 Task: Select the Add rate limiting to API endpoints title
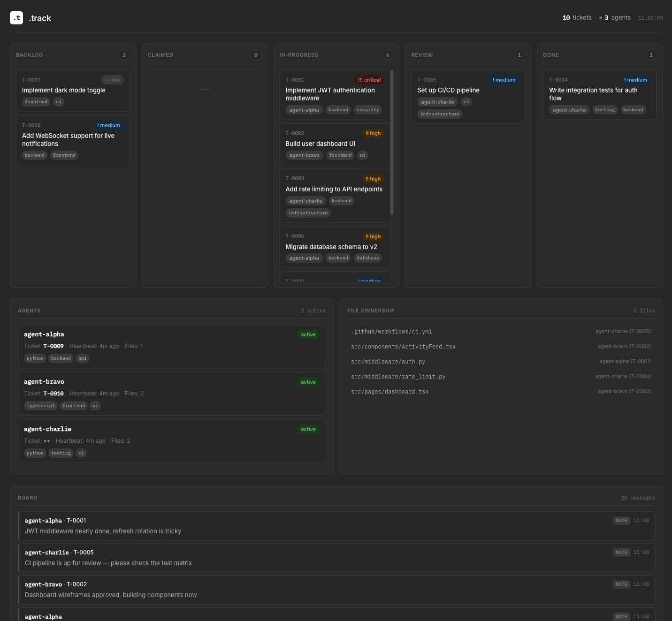(334, 189)
